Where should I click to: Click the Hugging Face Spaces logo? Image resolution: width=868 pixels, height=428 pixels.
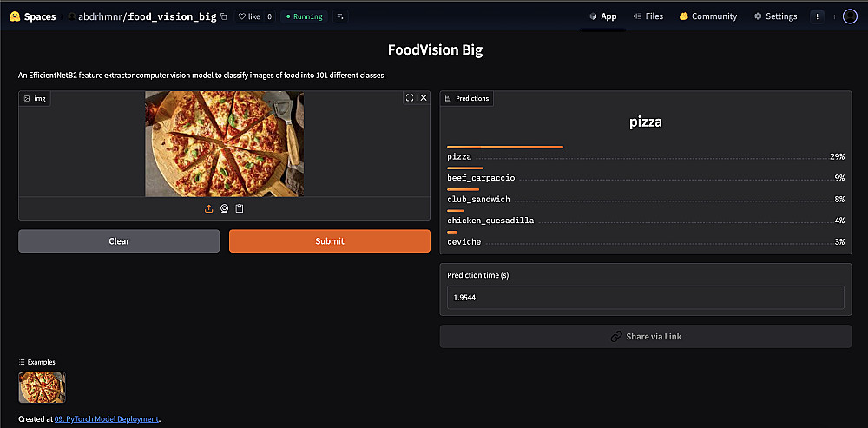click(x=31, y=16)
